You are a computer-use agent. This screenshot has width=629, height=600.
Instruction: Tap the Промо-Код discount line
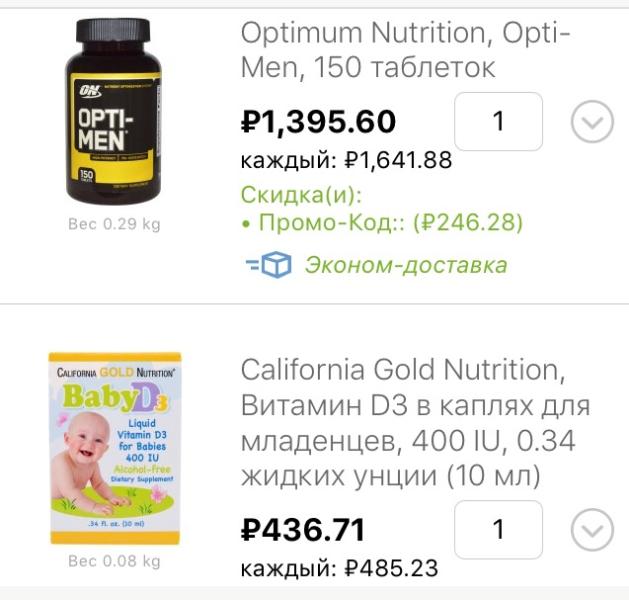tap(382, 222)
